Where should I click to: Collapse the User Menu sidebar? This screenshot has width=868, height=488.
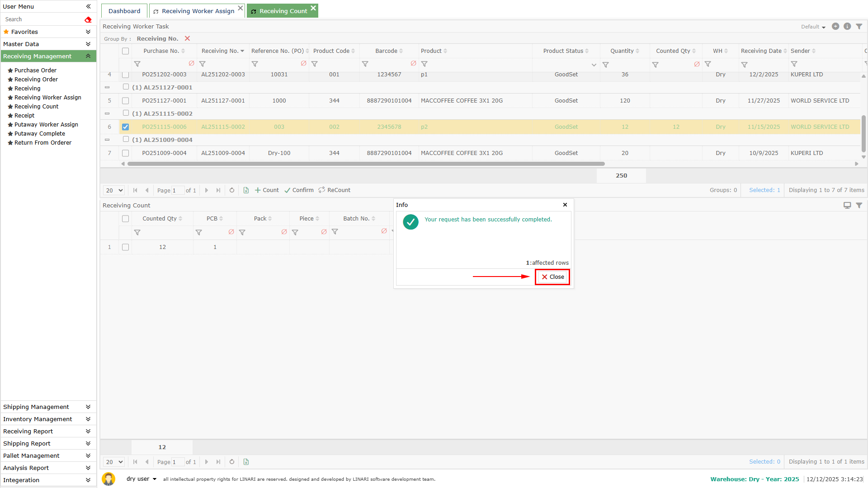[89, 6]
